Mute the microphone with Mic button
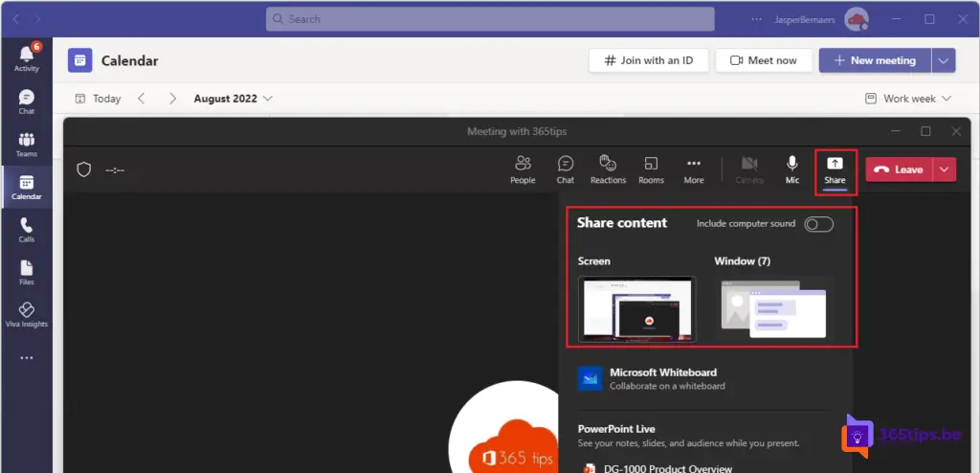The height and width of the screenshot is (473, 980). [x=792, y=169]
